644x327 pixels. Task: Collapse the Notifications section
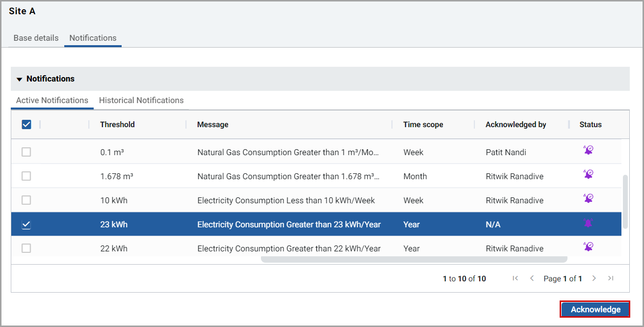(20, 79)
